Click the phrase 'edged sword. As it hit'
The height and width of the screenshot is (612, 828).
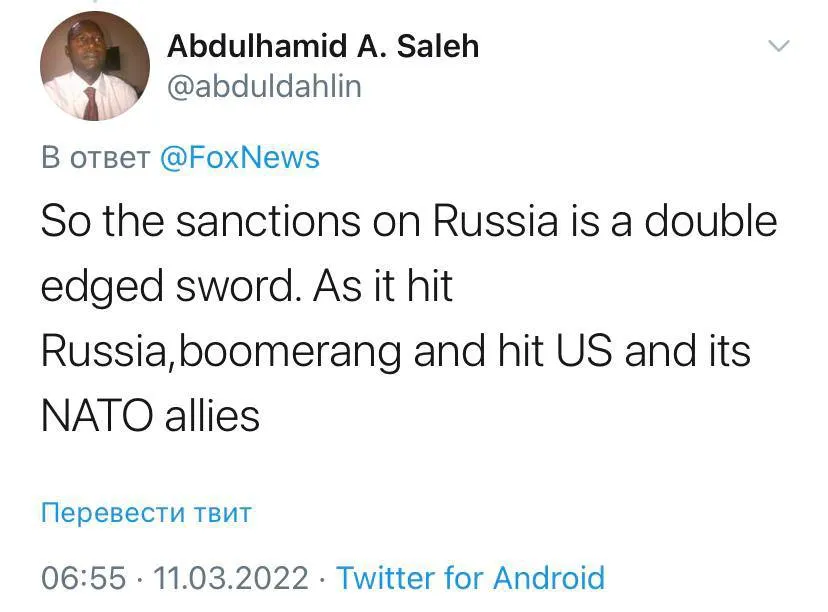pos(247,286)
